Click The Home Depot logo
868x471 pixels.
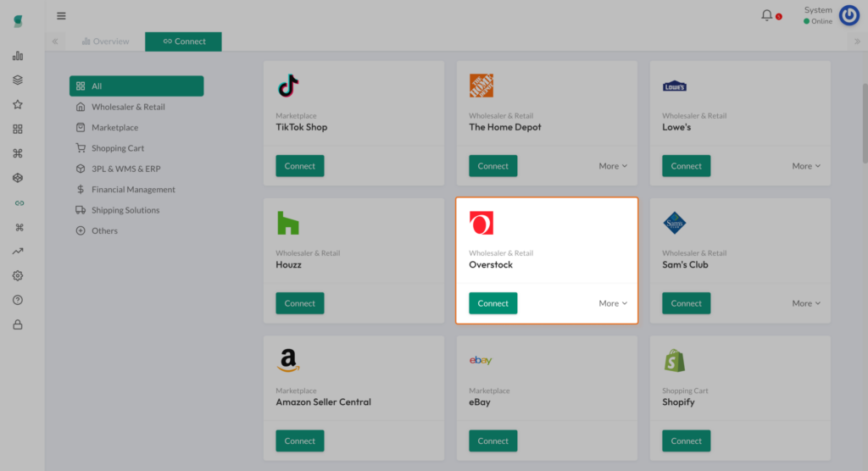pyautogui.click(x=481, y=86)
